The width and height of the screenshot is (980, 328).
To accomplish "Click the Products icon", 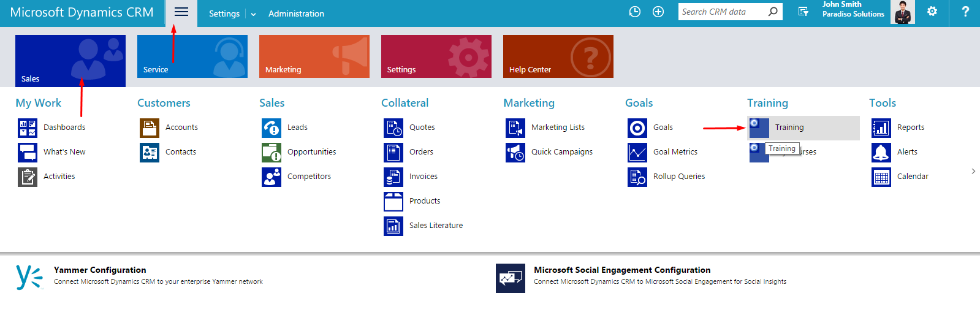I will (393, 201).
